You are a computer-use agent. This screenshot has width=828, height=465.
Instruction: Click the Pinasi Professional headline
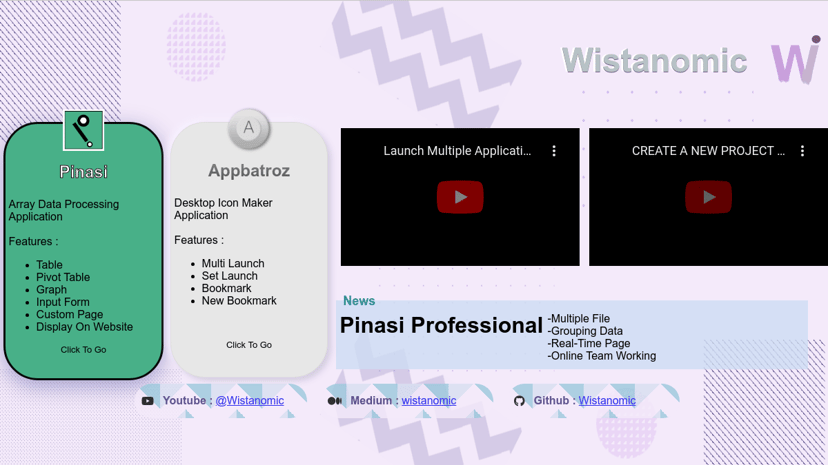(441, 325)
